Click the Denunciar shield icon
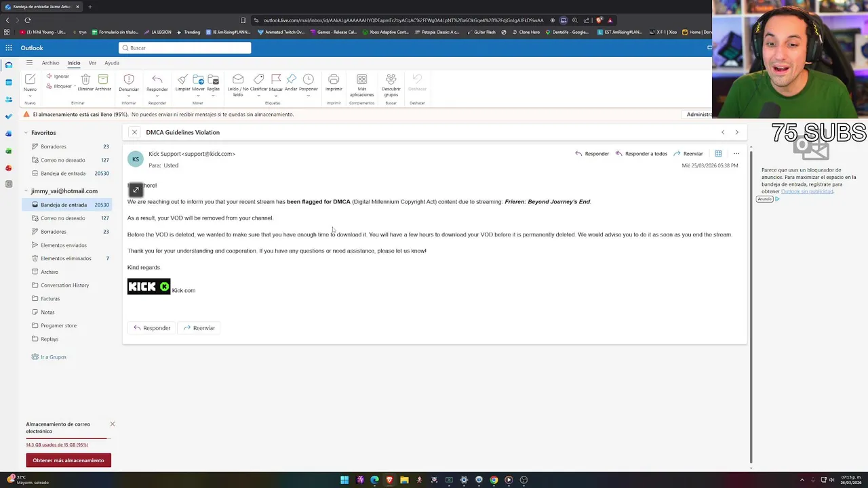The height and width of the screenshot is (488, 868). pyautogui.click(x=129, y=79)
